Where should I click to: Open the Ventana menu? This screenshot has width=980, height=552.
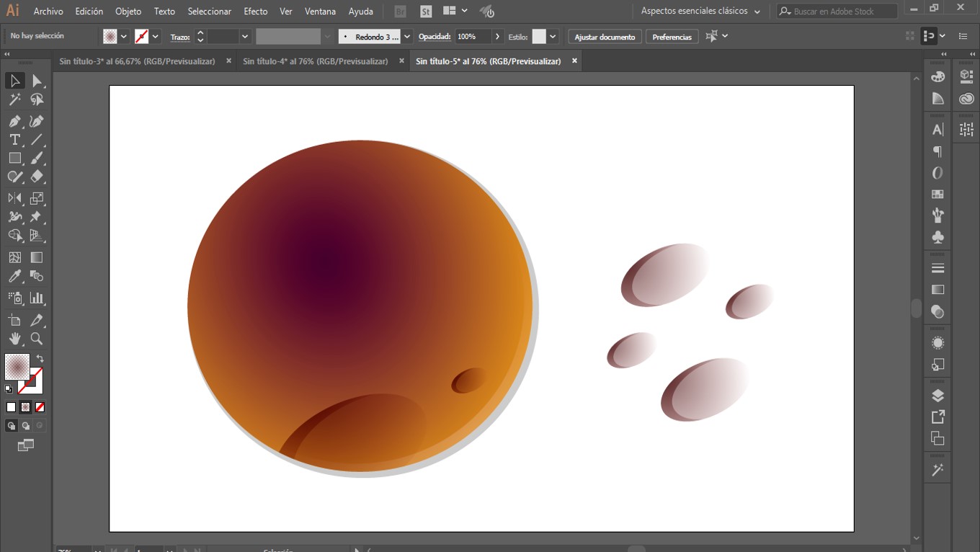(x=320, y=12)
